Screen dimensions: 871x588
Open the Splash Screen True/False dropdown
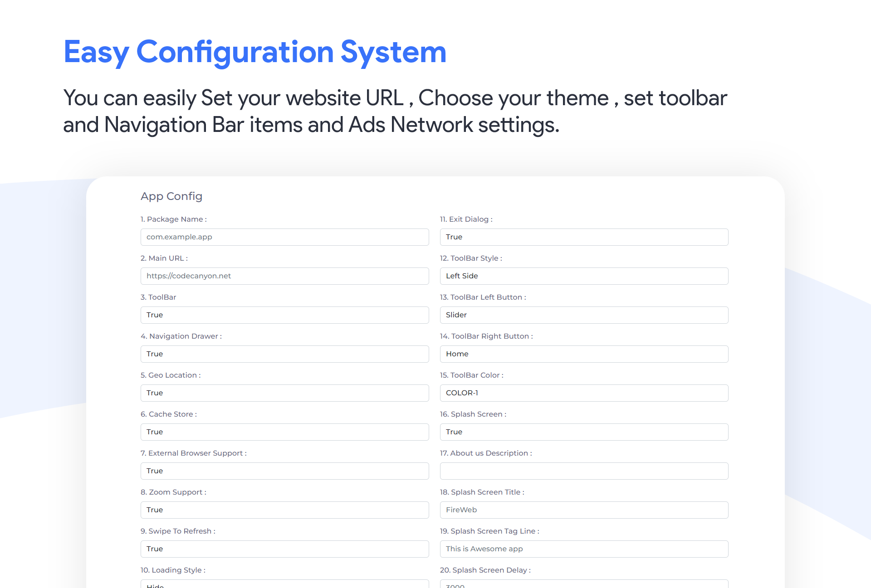[x=584, y=432]
